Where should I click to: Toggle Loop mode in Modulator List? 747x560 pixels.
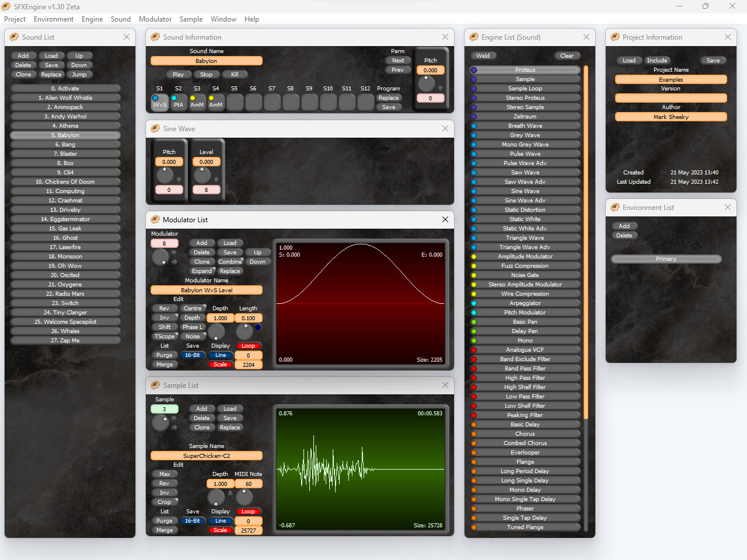[x=249, y=345]
